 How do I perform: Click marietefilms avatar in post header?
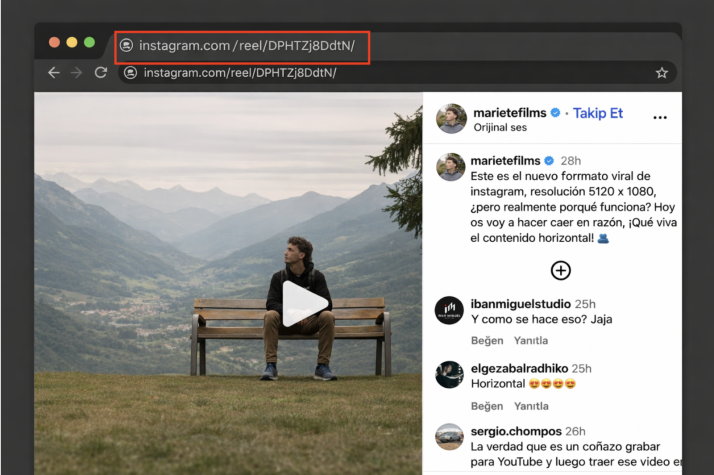click(451, 118)
